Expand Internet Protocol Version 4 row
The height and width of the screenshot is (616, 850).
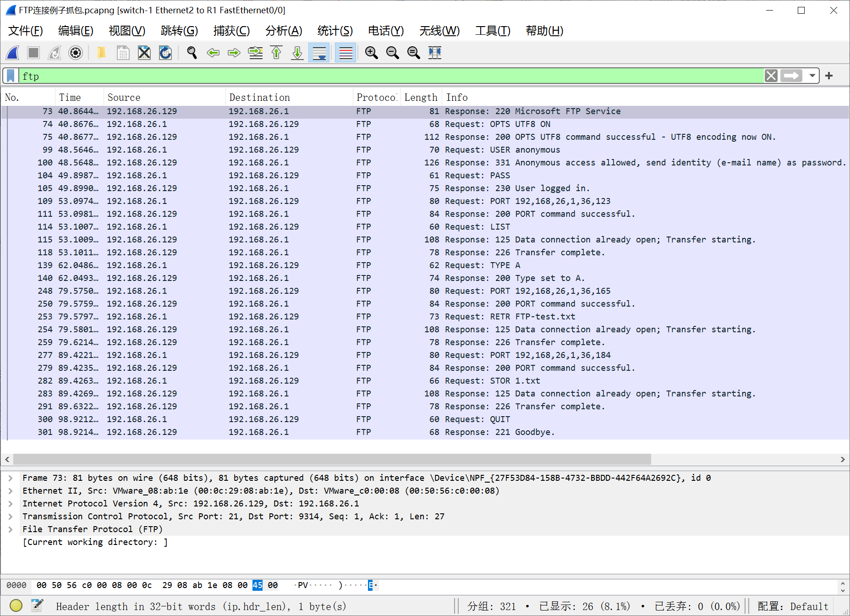10,504
